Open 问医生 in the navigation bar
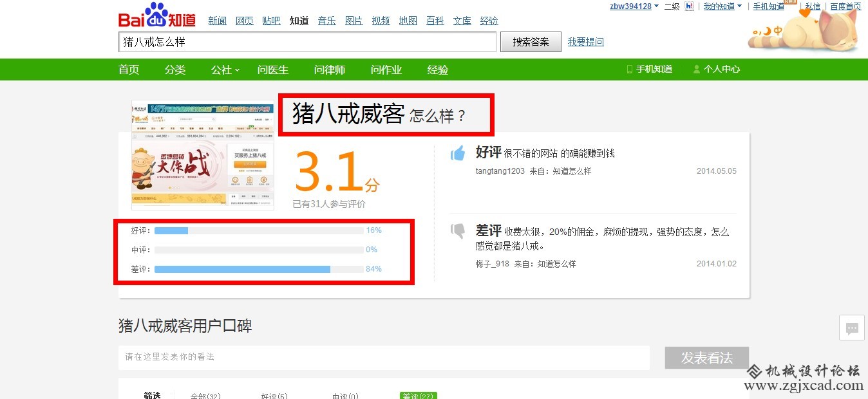Image resolution: width=868 pixels, height=399 pixels. pos(273,70)
